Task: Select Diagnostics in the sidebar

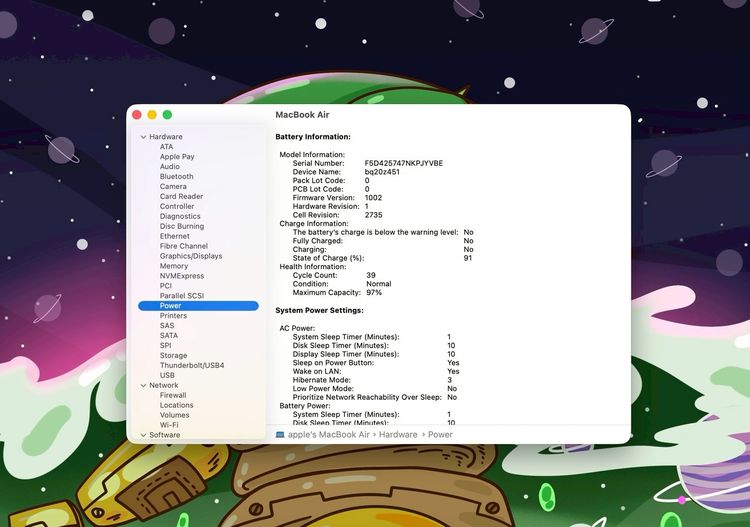Action: 180,216
